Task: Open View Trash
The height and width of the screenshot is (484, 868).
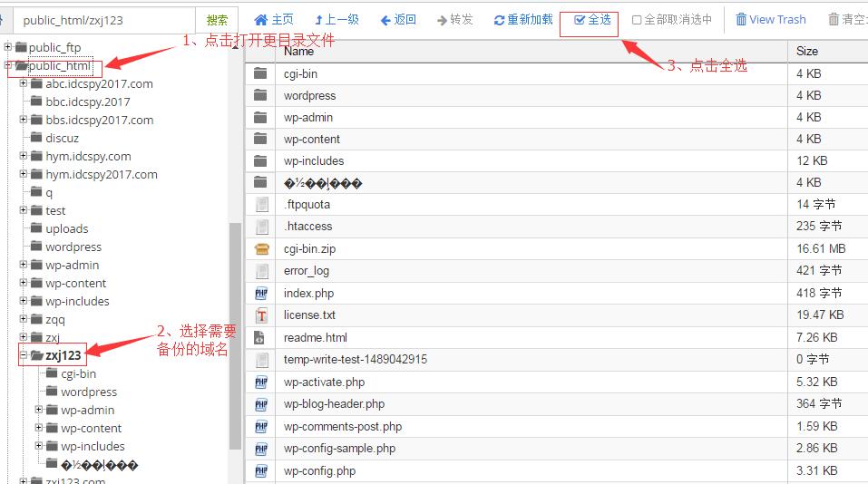Action: (771, 19)
